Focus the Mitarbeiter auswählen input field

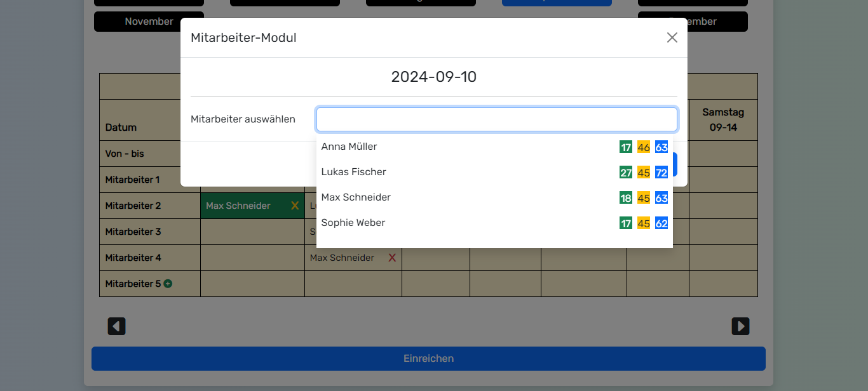coord(496,119)
